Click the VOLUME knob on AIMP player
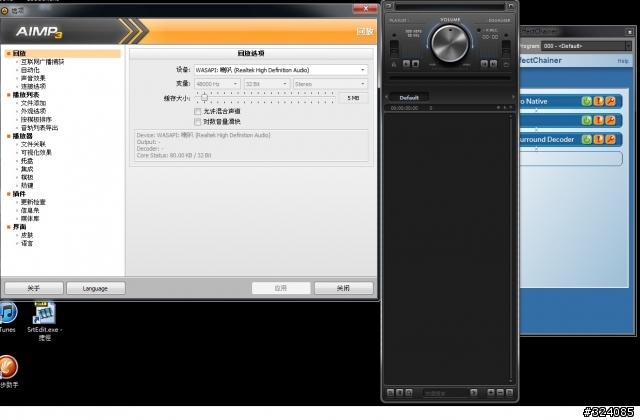 [x=450, y=43]
